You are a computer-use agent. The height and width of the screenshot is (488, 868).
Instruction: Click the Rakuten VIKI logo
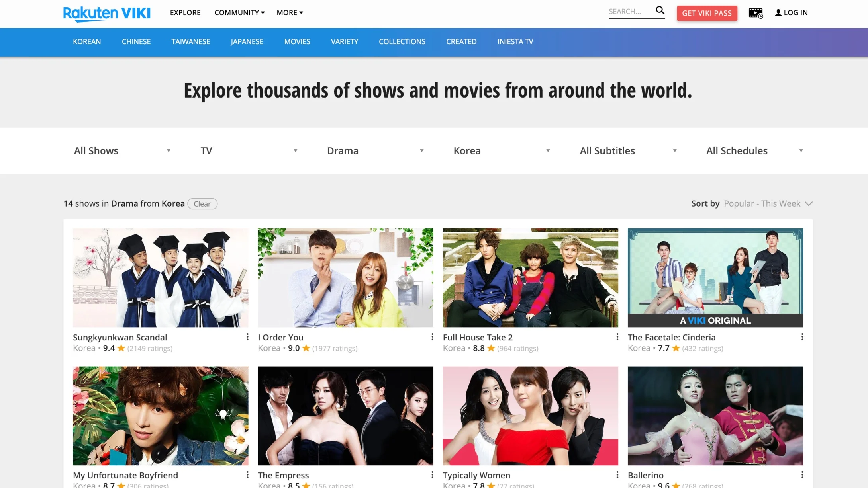point(107,14)
